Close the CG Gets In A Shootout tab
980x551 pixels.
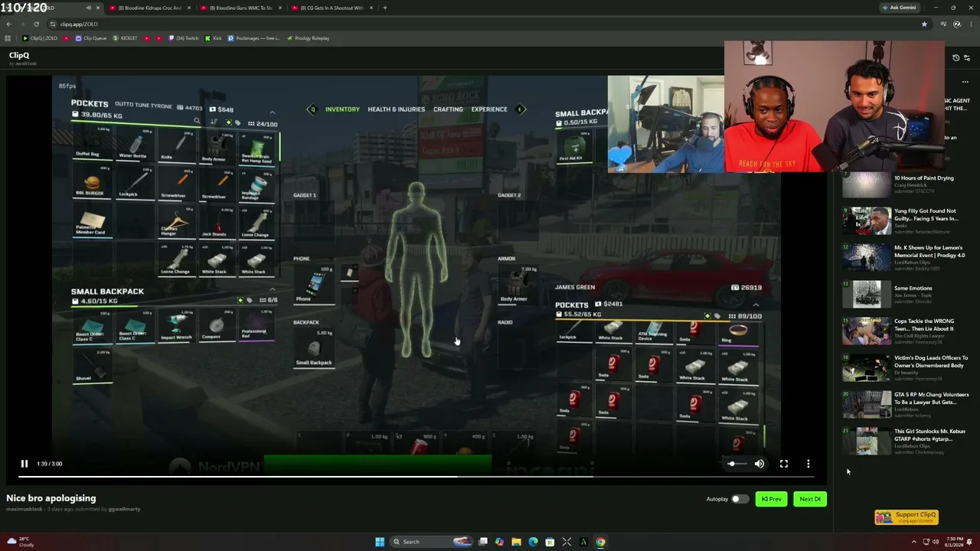click(371, 8)
